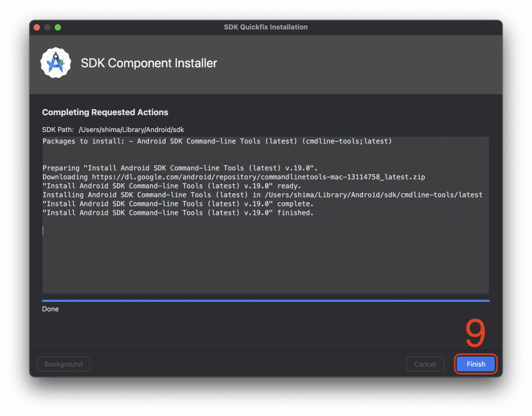Viewport: 532px width, 416px height.
Task: Click the SDK Component Installer heading
Action: click(149, 63)
